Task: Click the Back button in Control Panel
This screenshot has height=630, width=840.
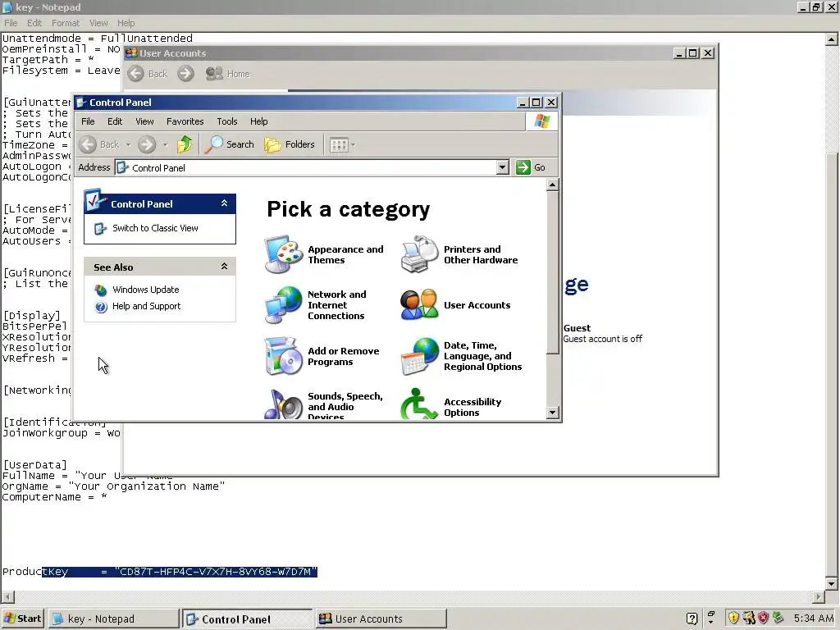Action: 99,144
